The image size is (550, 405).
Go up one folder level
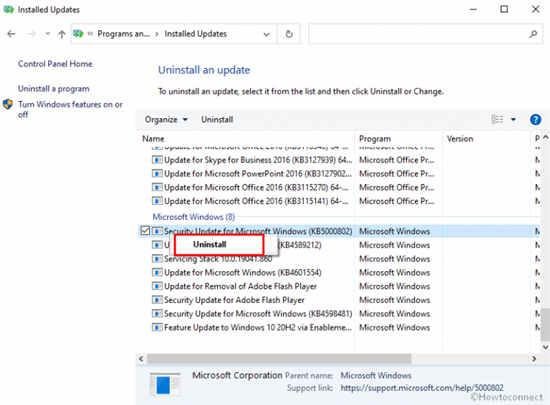[x=62, y=34]
